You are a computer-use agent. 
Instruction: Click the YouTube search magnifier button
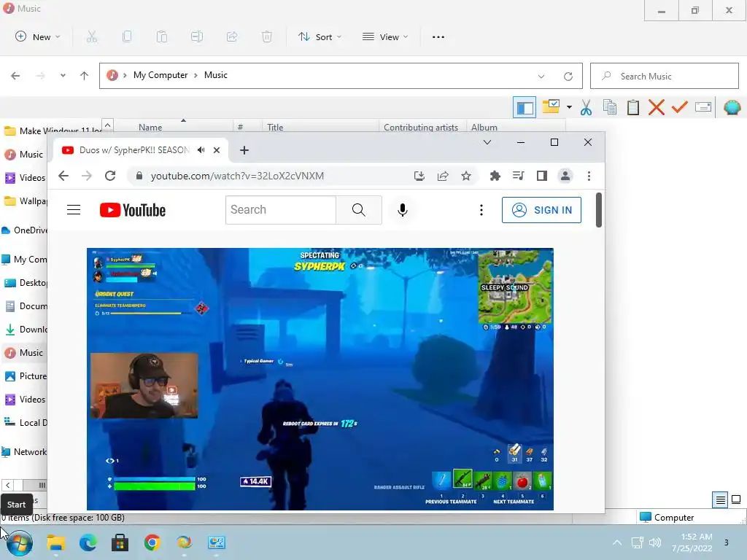click(359, 210)
